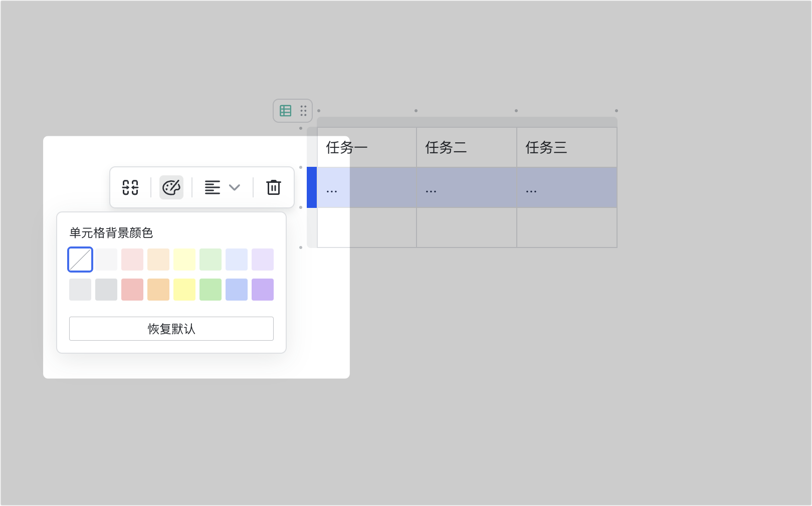Choose the light pink swatch in top row
Screen dimensions: 812x506
coord(132,260)
